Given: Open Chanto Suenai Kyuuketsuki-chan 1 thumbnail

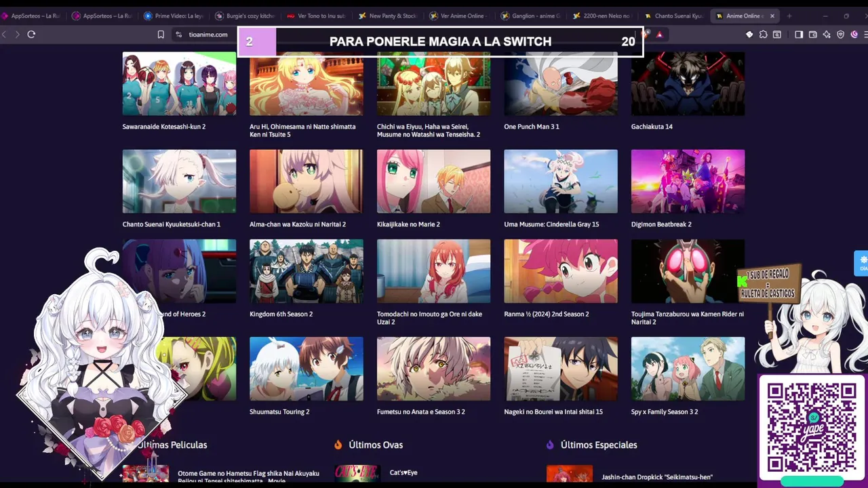Looking at the screenshot, I should [x=179, y=181].
